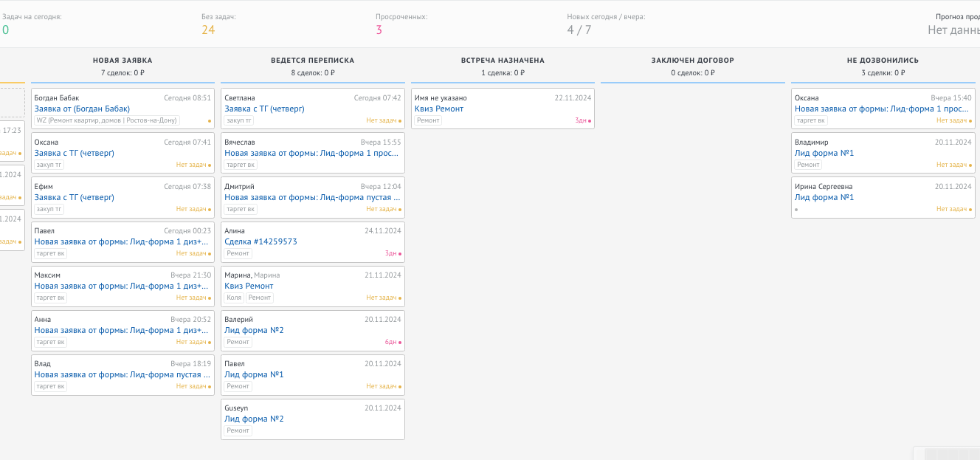Click the 'Новая заявка' column header
Viewport: 980px width, 460px height.
[122, 61]
